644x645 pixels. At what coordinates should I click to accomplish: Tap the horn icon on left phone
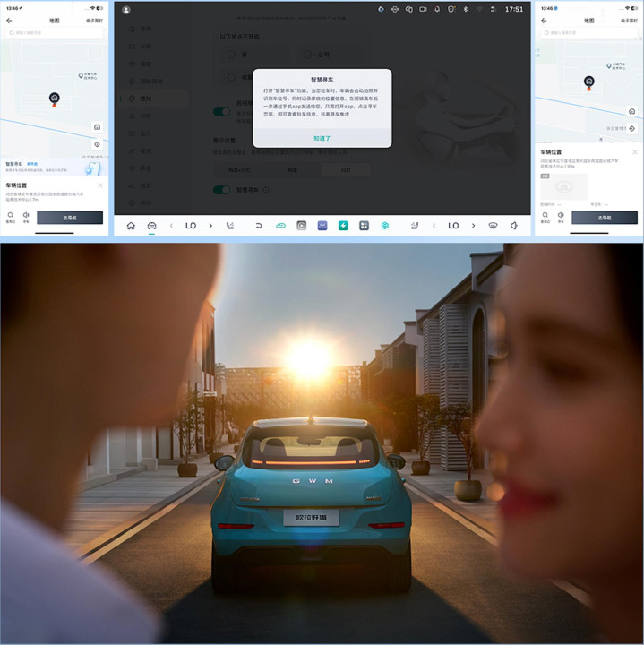[x=26, y=217]
